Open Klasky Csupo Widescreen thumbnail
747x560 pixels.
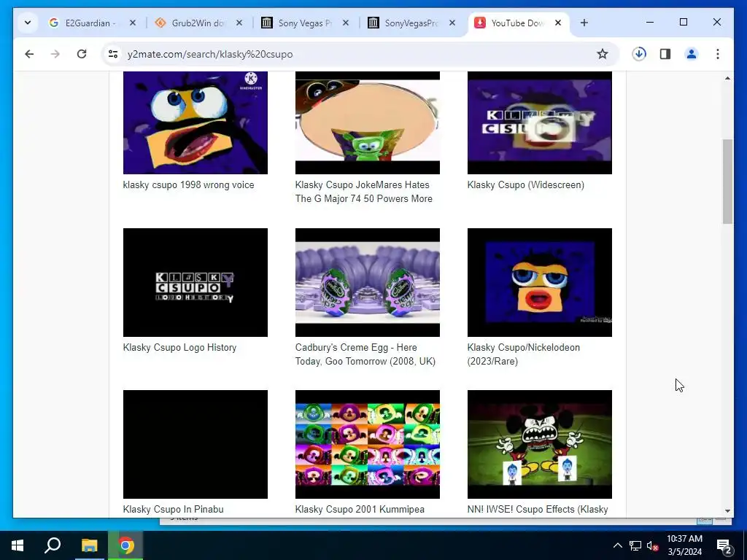(540, 122)
